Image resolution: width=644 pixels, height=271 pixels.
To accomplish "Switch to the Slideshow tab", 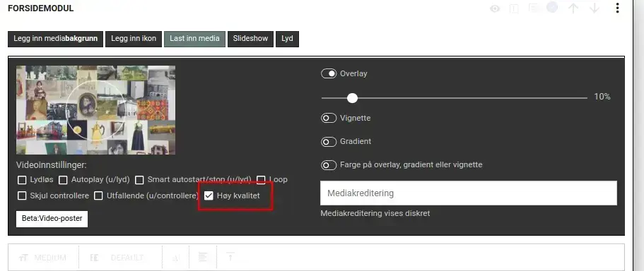I will pos(250,39).
